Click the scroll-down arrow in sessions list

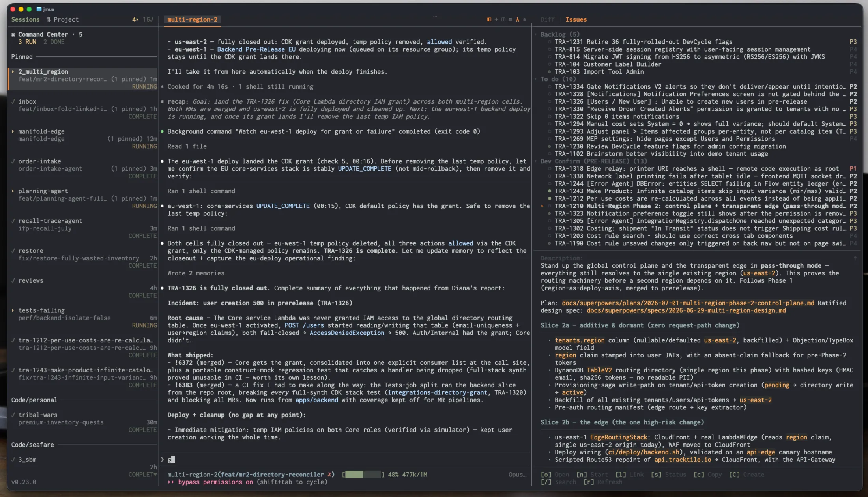(x=155, y=475)
